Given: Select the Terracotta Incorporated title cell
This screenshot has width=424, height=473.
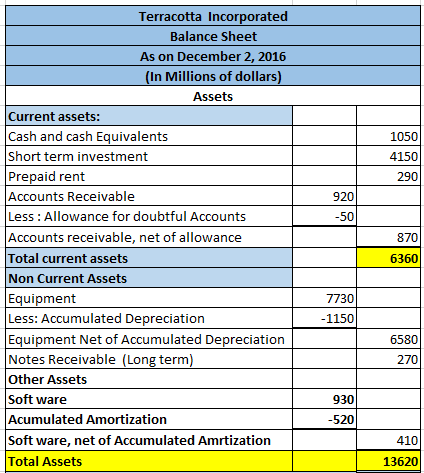Looking at the screenshot, I should coord(213,16).
